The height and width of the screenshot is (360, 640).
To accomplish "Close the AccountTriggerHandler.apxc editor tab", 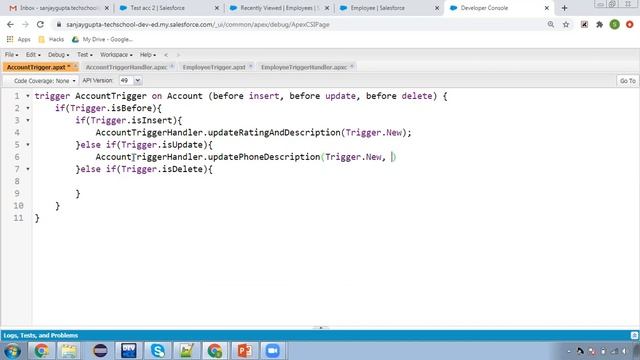I will (x=172, y=67).
